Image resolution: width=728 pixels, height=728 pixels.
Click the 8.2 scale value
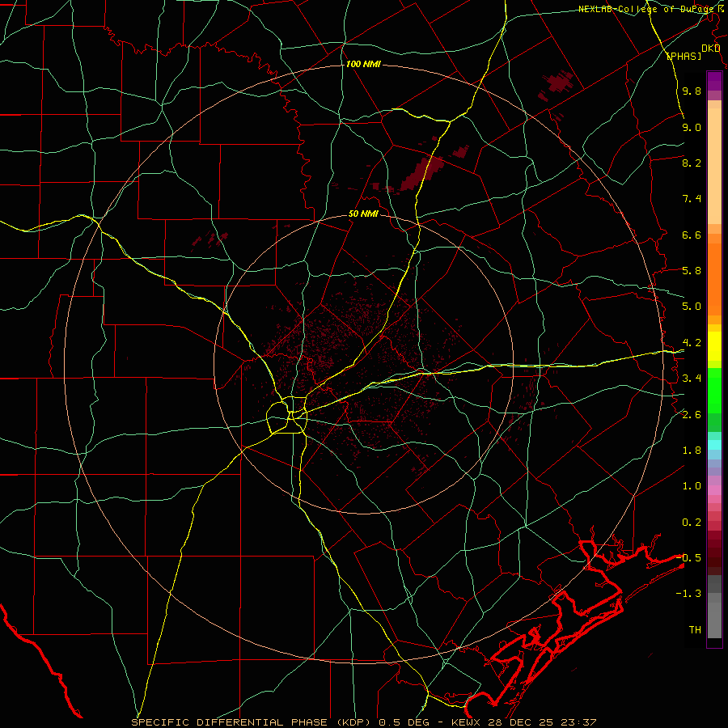click(x=692, y=163)
